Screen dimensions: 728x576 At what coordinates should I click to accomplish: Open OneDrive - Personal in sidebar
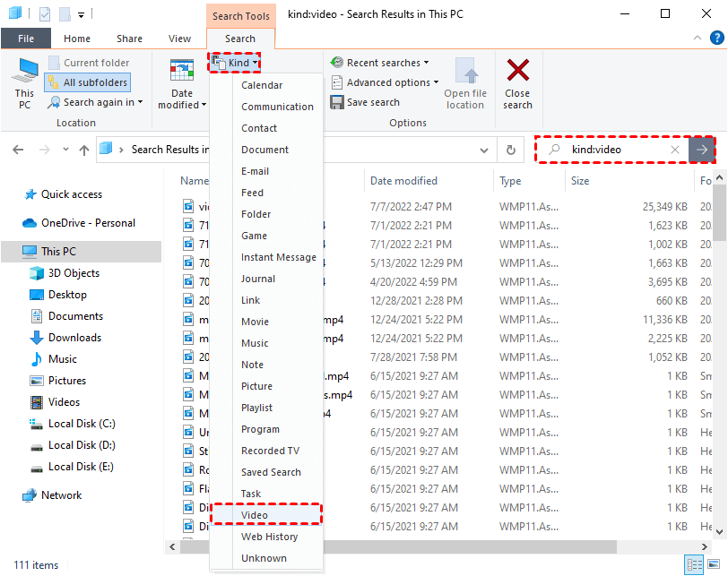[88, 222]
